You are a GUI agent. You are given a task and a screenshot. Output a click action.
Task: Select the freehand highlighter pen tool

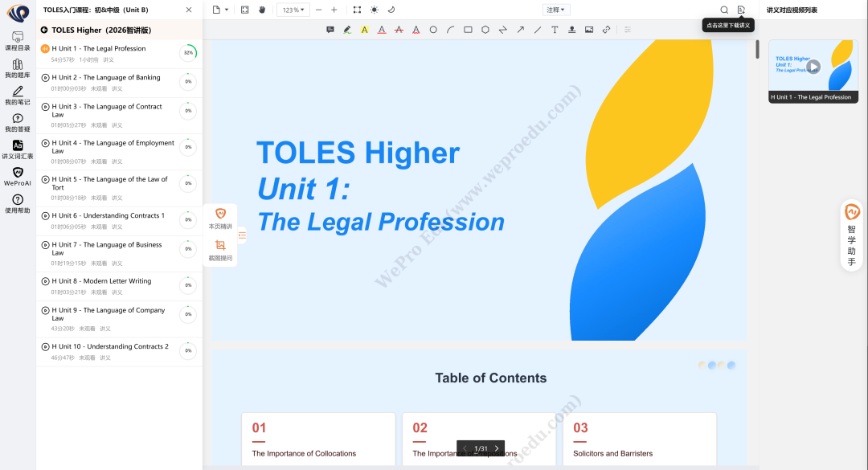[347, 30]
